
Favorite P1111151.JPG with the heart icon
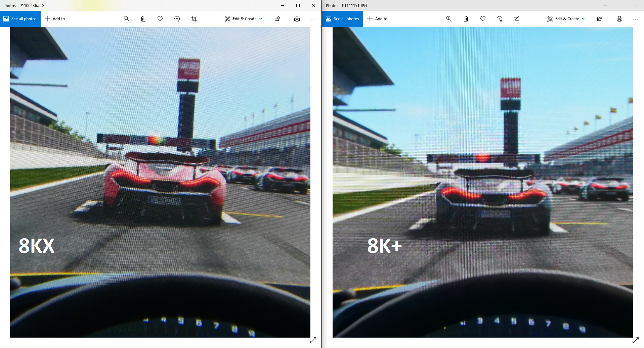(483, 19)
